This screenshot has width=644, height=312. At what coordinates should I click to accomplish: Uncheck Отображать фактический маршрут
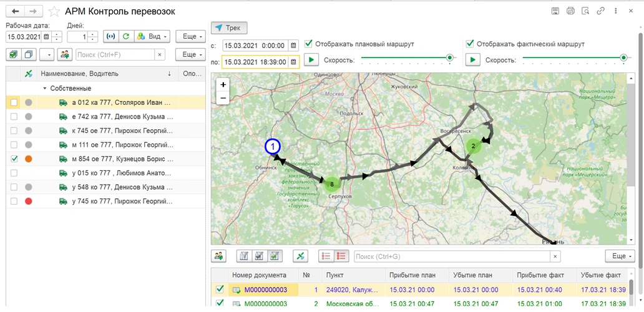471,44
